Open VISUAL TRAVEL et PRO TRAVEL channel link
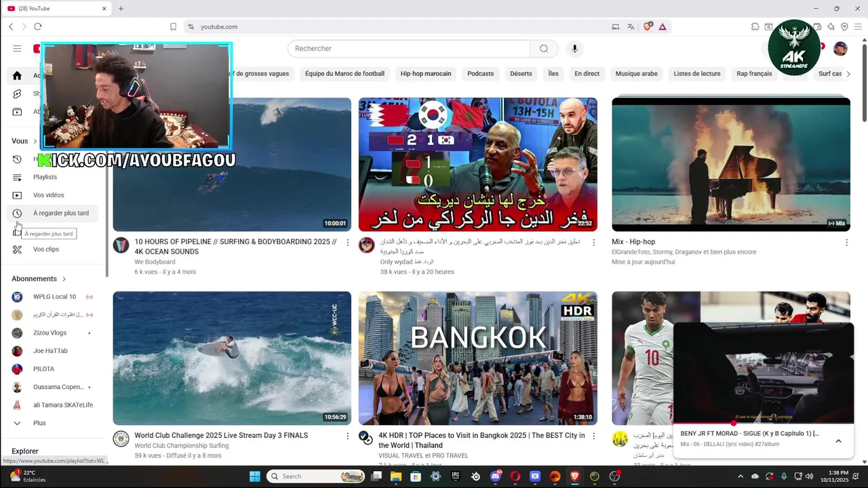 pyautogui.click(x=423, y=455)
